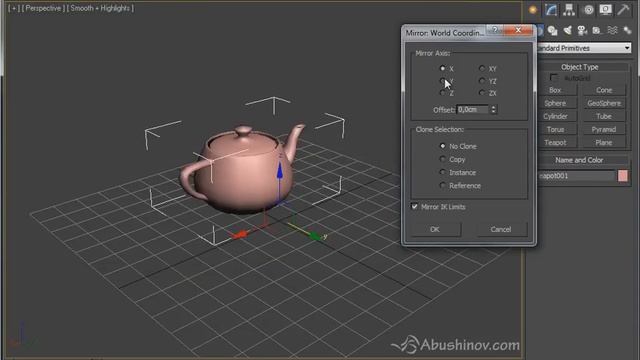Screen dimensions: 640x360
Task: Open Smooth + Highlights shading menu
Action: (100, 8)
